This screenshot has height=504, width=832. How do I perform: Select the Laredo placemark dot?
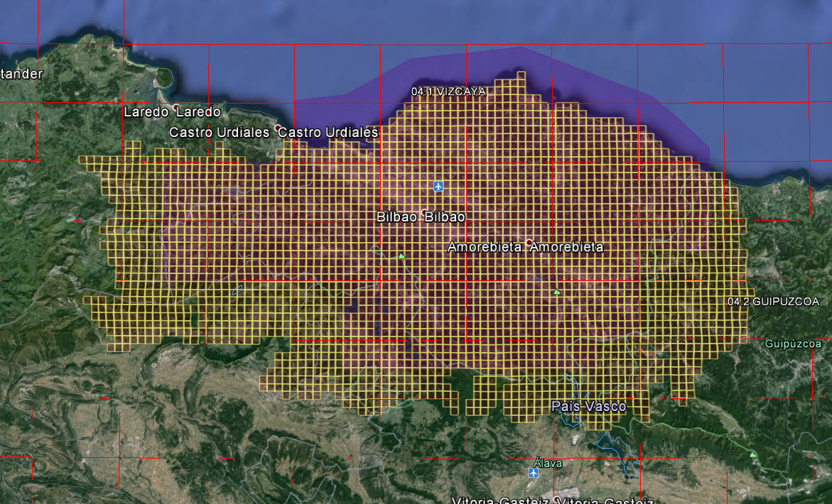click(174, 107)
